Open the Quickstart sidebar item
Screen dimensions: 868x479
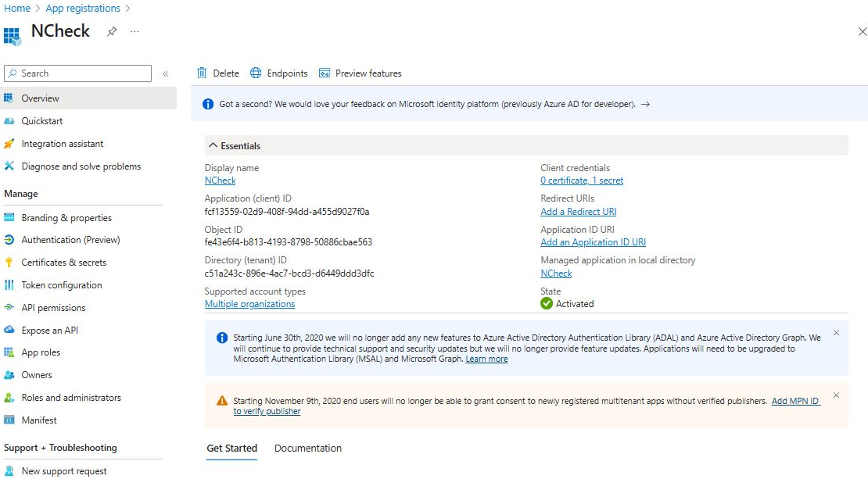point(41,121)
